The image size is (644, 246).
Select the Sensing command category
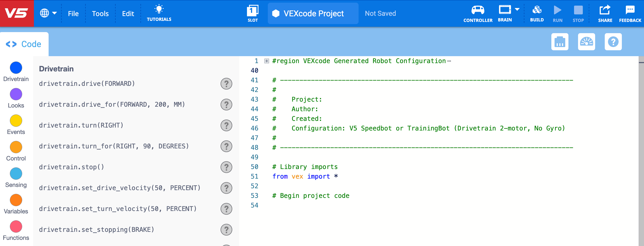pos(15,174)
